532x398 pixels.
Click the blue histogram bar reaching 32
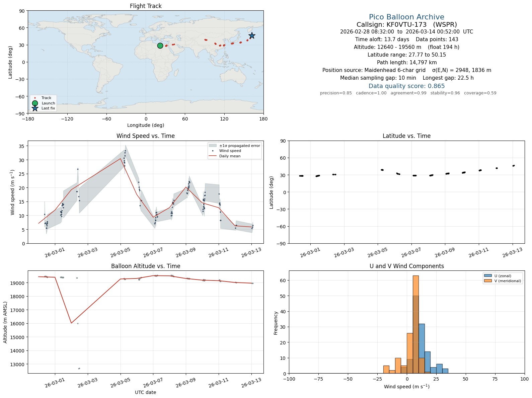click(x=422, y=348)
